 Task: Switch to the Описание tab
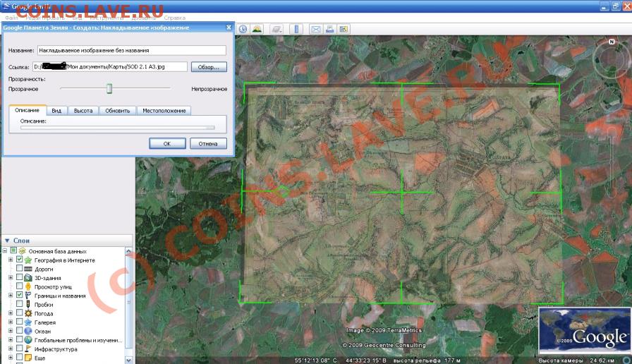point(28,110)
